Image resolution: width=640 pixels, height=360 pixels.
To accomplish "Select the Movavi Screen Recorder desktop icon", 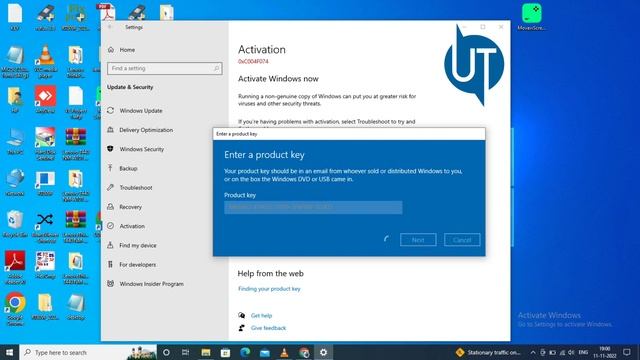I will 531,17.
